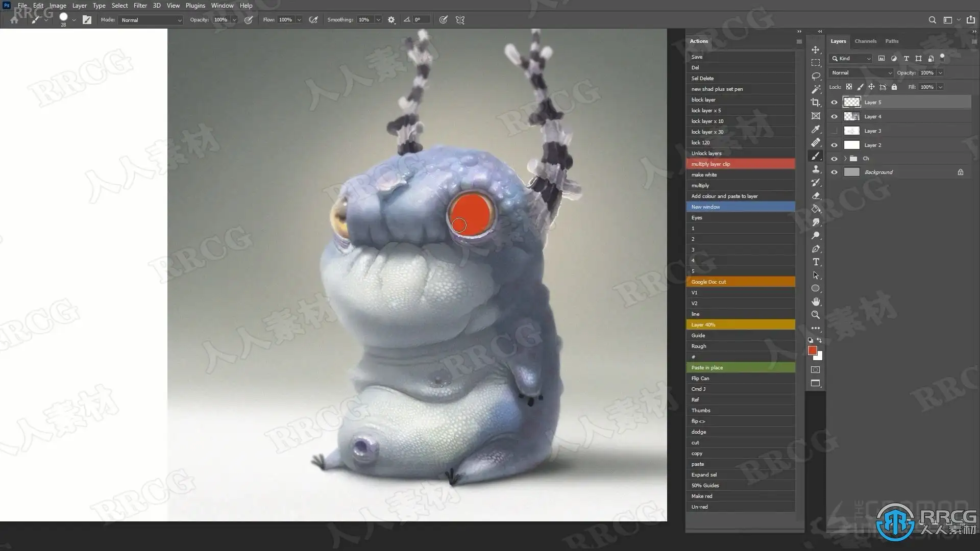Select the Zoom tool
The height and width of the screenshot is (551, 980).
(816, 315)
